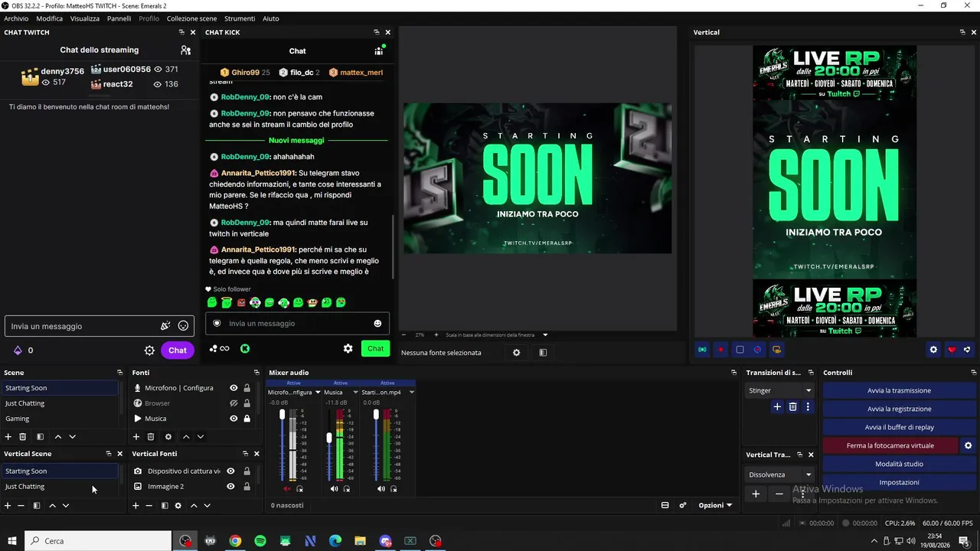Open the Vertical panel settings gear
This screenshot has width=980, height=551.
933,350
